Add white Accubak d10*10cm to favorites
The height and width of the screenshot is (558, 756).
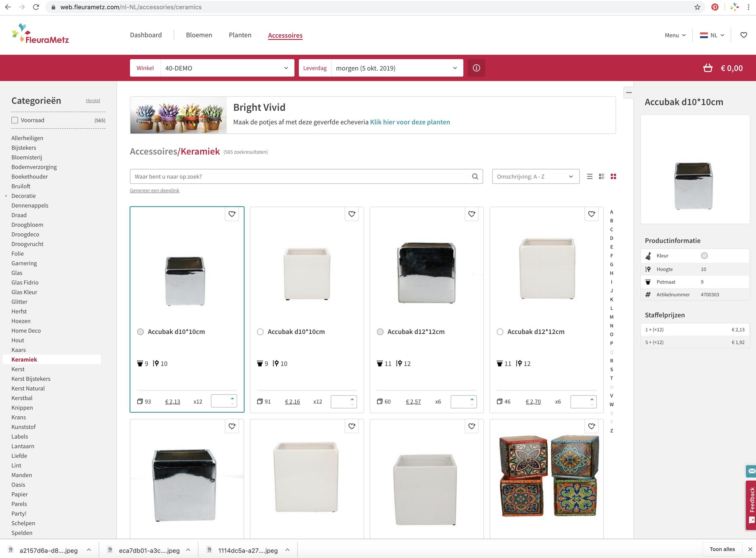click(x=352, y=214)
